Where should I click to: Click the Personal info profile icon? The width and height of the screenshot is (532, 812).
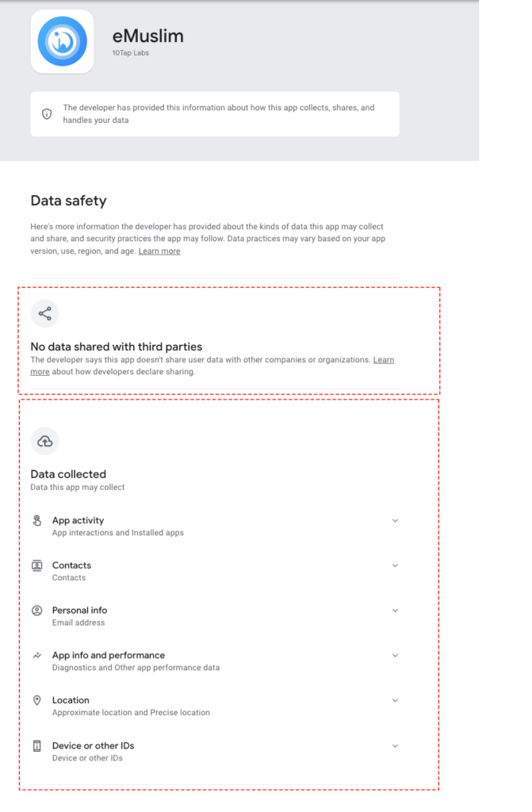36,611
